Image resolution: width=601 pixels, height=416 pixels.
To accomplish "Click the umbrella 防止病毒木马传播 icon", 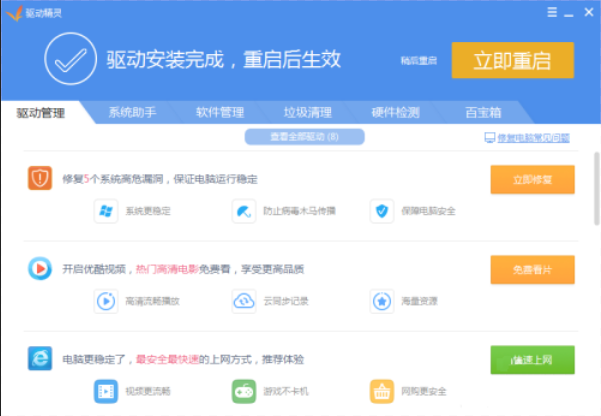I will [244, 211].
